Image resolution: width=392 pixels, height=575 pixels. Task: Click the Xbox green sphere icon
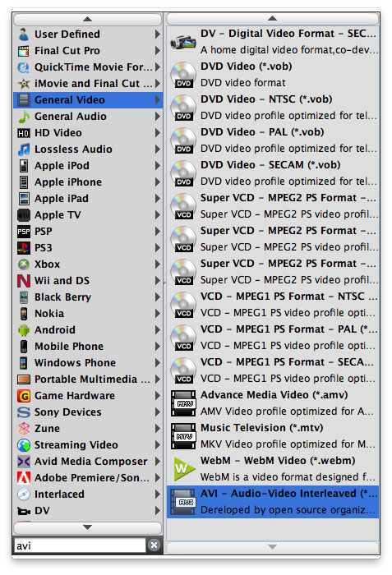tap(24, 264)
